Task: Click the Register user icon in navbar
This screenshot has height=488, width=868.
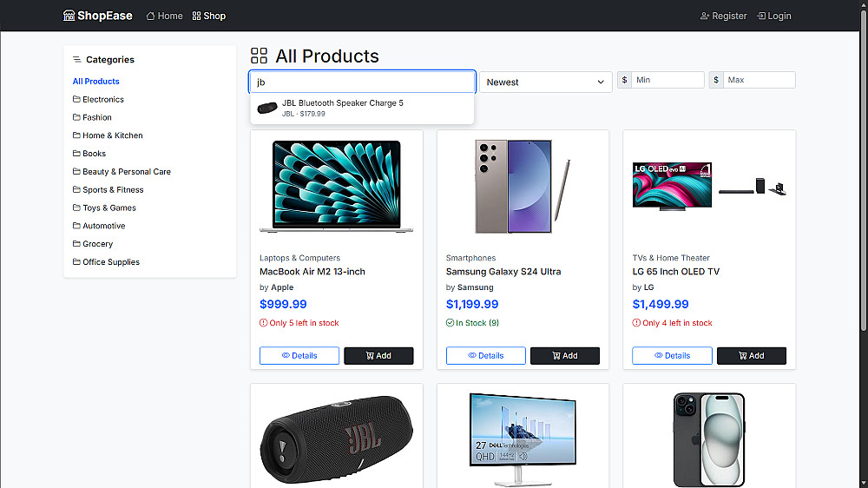Action: (705, 16)
